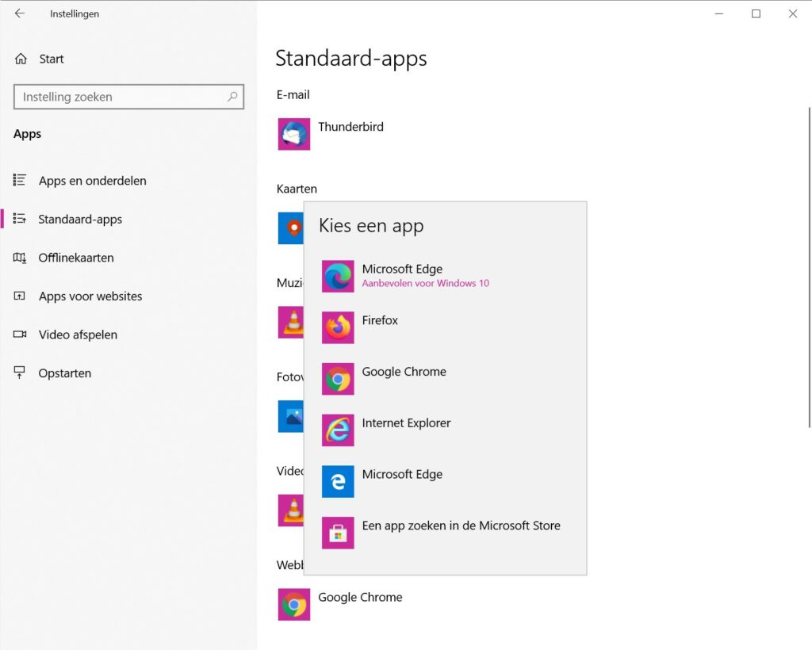The width and height of the screenshot is (812, 650).
Task: Choose the recommended Microsoft Edge icon
Action: coord(338,277)
